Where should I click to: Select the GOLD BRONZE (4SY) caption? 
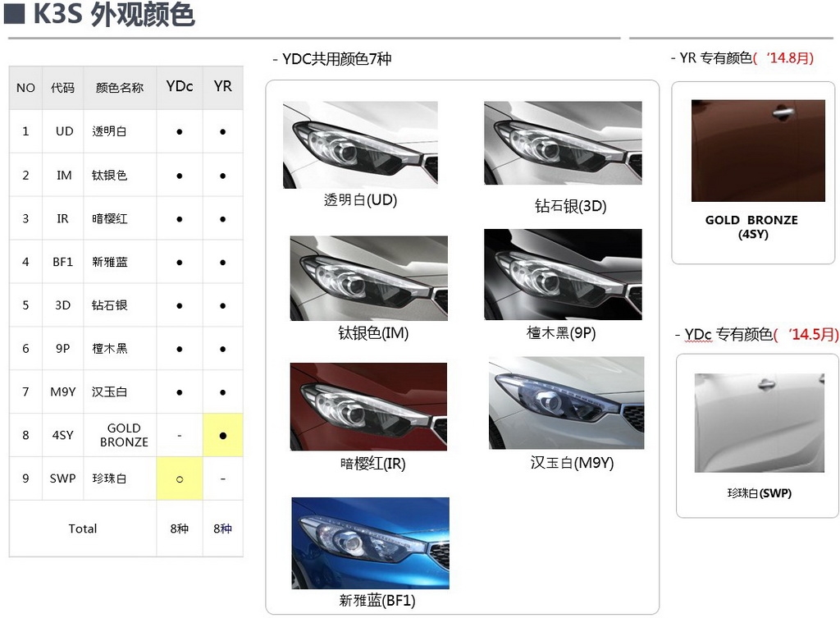(751, 227)
